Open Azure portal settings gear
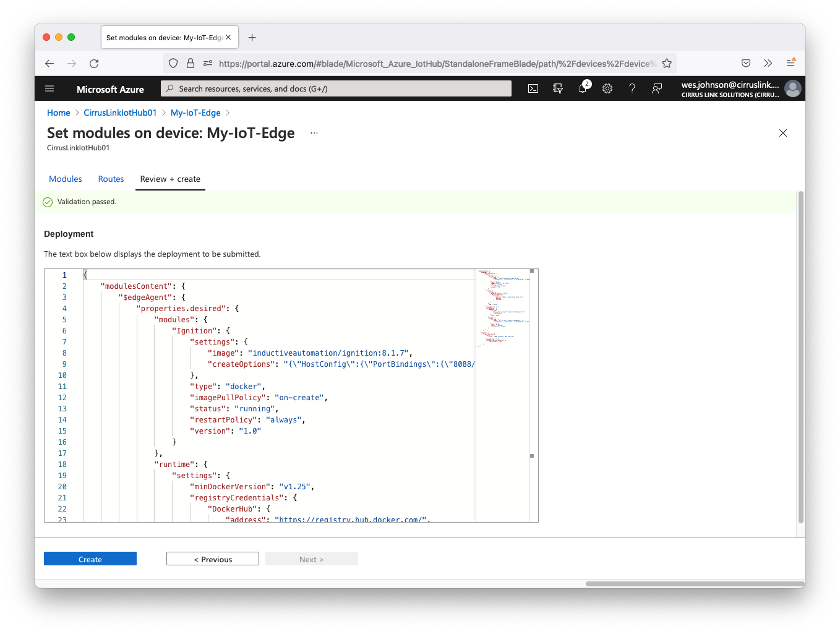The height and width of the screenshot is (634, 840). click(x=607, y=88)
